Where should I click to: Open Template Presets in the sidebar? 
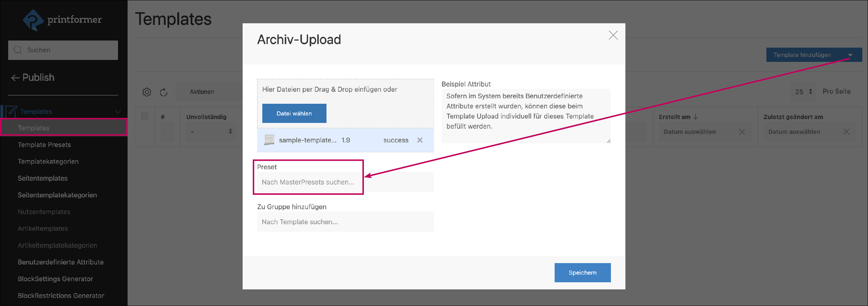[44, 145]
